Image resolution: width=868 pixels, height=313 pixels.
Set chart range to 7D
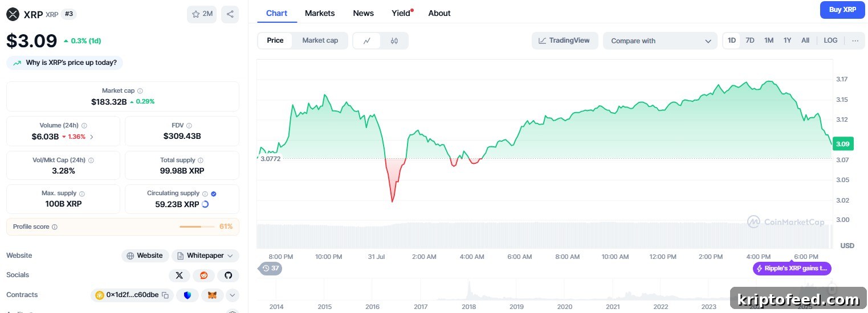(x=750, y=40)
